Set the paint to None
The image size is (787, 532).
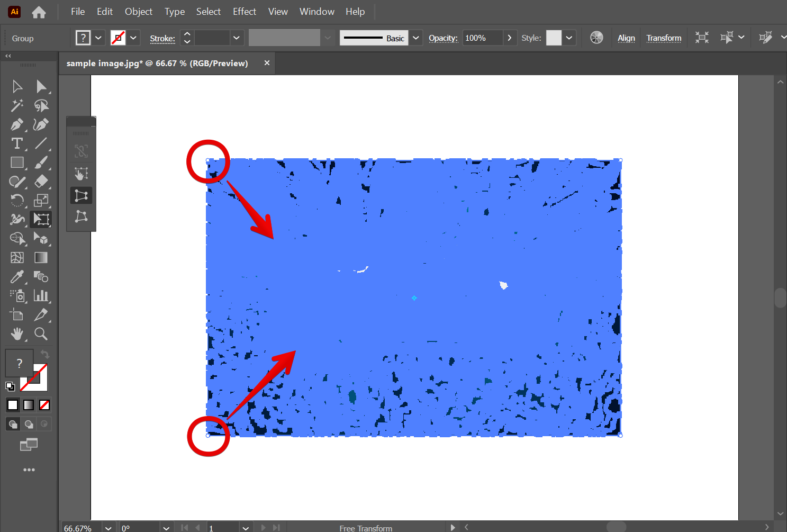(44, 405)
